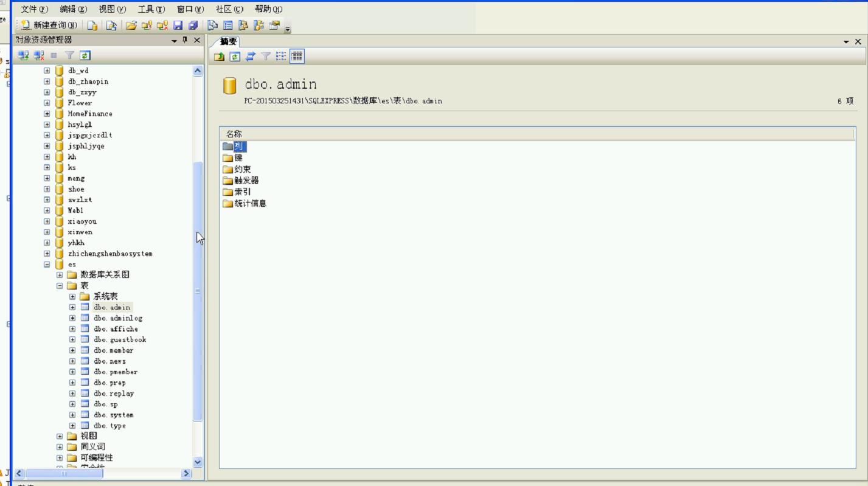Viewport: 868px width, 486px height.
Task: Open Object Explorer window position dropdown
Action: point(175,41)
